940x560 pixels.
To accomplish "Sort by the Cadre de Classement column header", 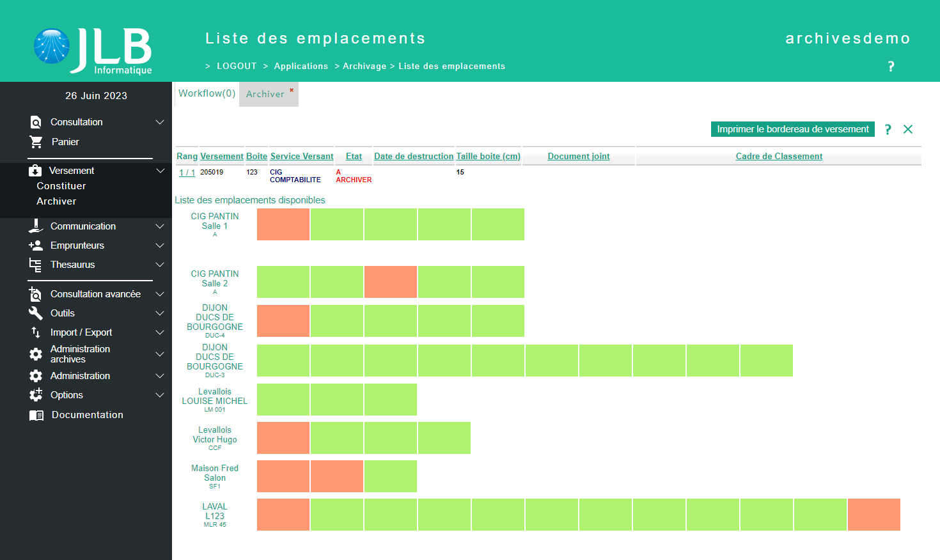I will click(x=778, y=156).
